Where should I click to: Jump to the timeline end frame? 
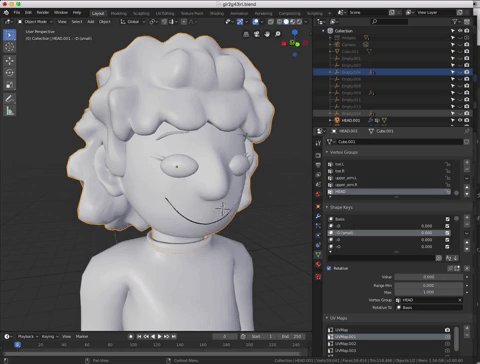174,336
